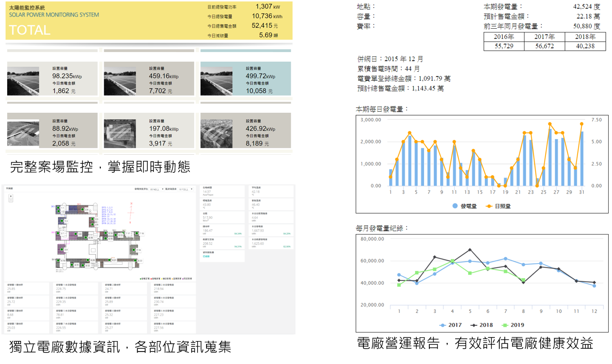
Task: Select the green marker beside node 7.19
Action: tap(134, 250)
